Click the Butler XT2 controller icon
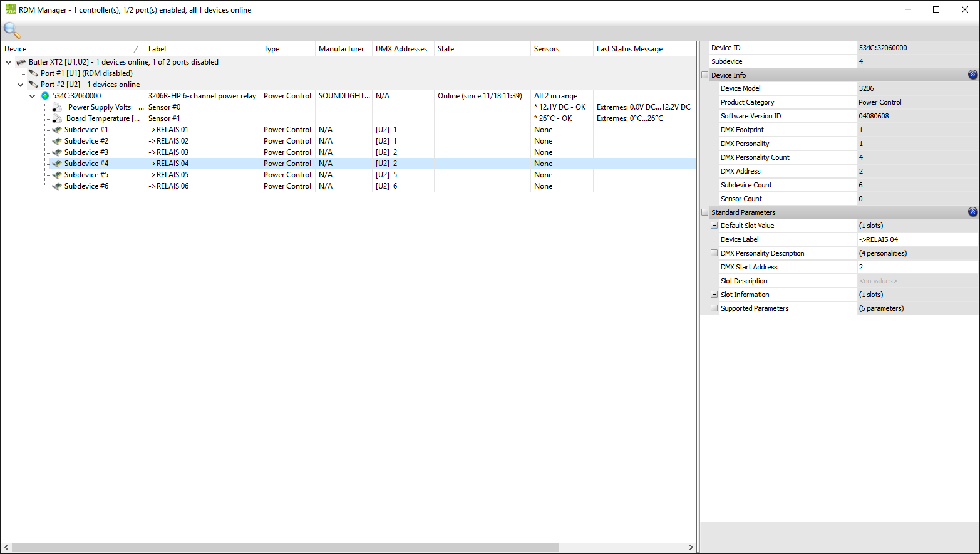Screen dimensions: 980x554 pyautogui.click(x=21, y=62)
